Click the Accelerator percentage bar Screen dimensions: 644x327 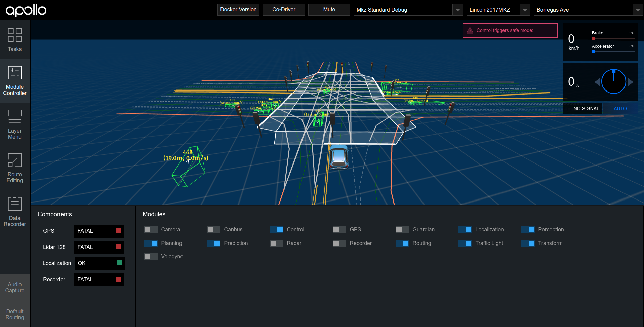point(613,52)
